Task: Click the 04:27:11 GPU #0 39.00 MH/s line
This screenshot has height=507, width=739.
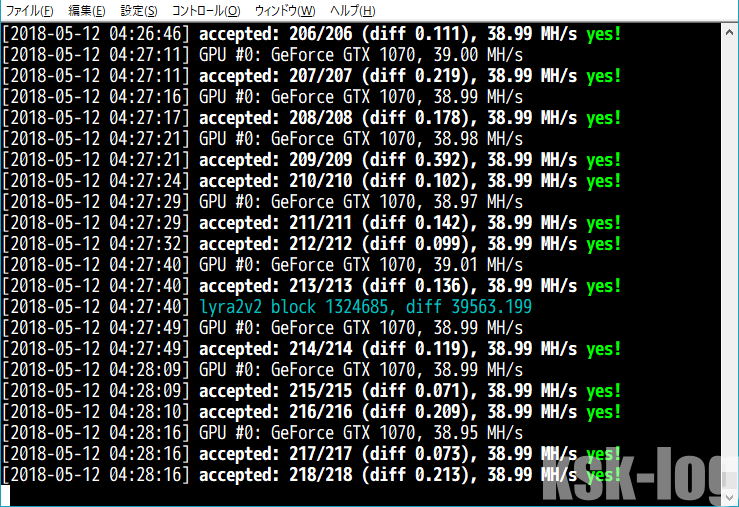Action: pyautogui.click(x=263, y=55)
